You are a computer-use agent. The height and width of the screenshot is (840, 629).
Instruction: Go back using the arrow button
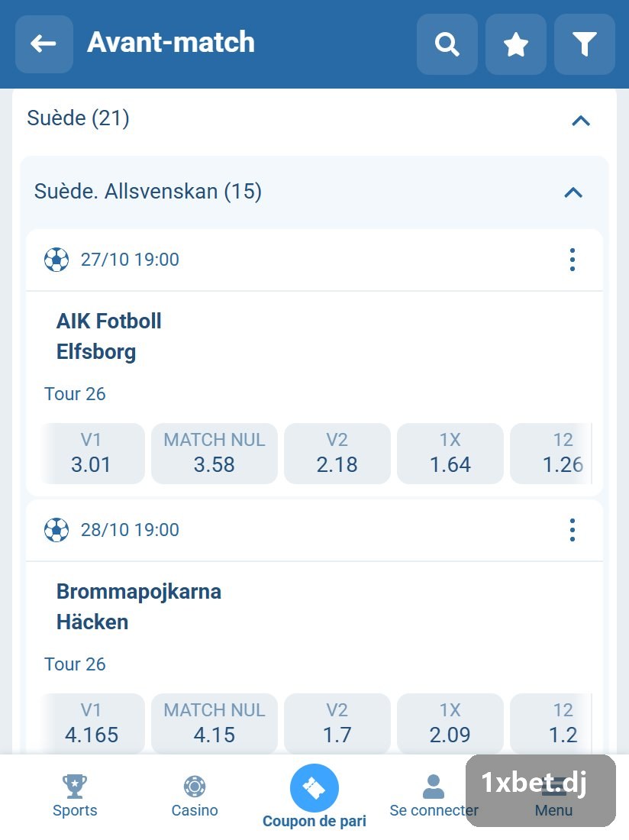pos(44,44)
